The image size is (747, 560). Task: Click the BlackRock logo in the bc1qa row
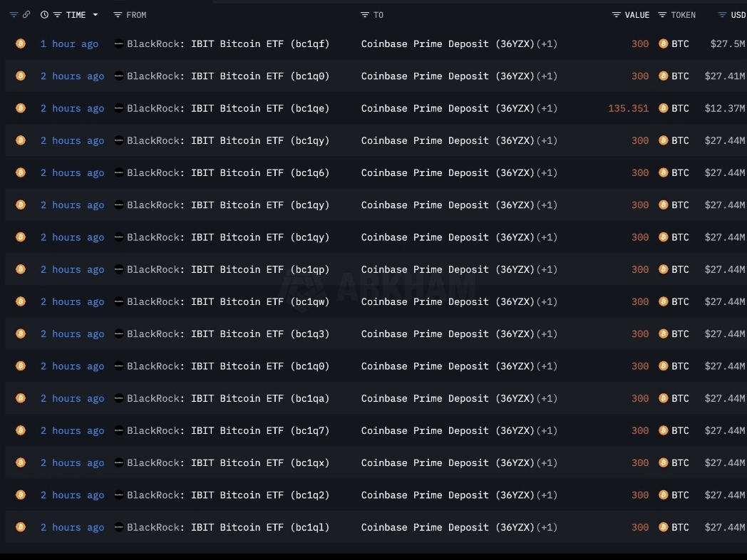[118, 398]
